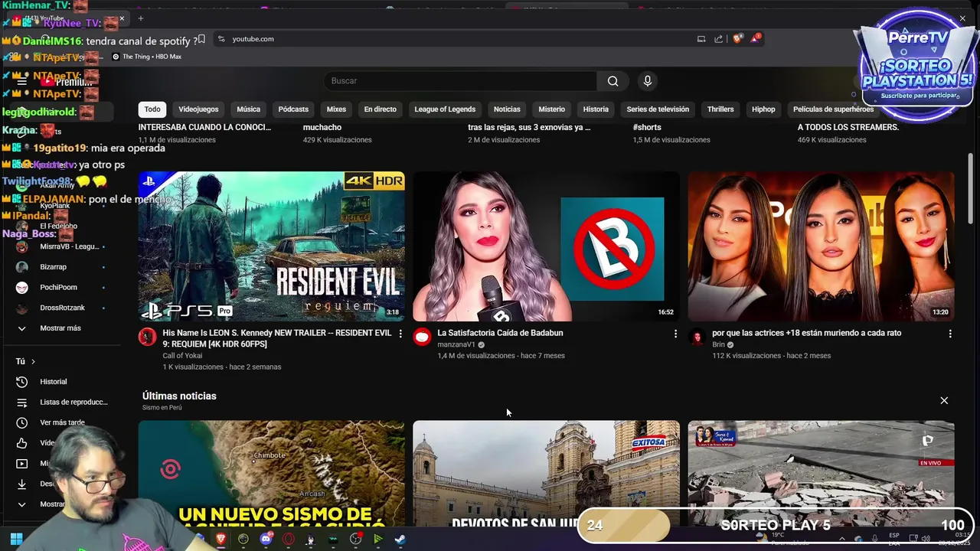
Task: Open The Thing HBO Max bookmark
Action: [146, 57]
